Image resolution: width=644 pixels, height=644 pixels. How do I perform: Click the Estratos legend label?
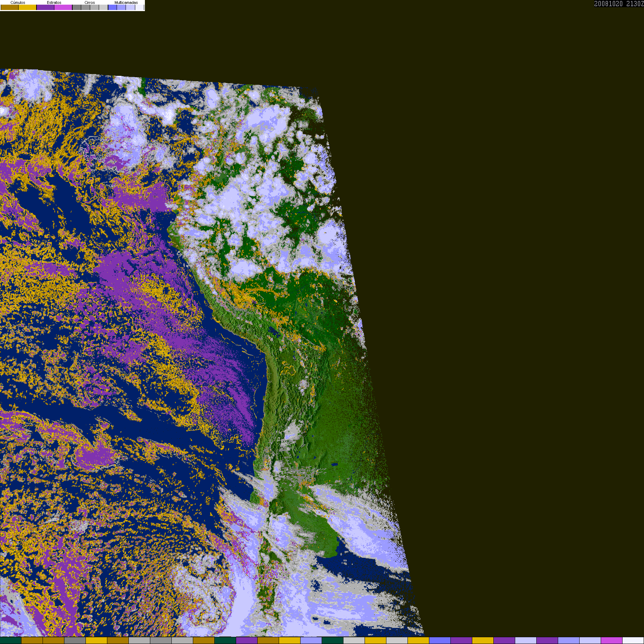click(x=54, y=3)
